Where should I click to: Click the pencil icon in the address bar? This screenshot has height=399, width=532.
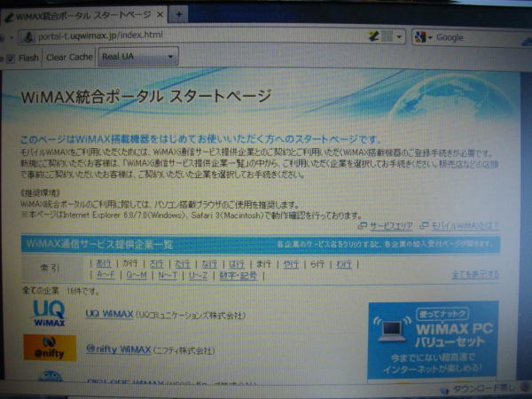374,36
